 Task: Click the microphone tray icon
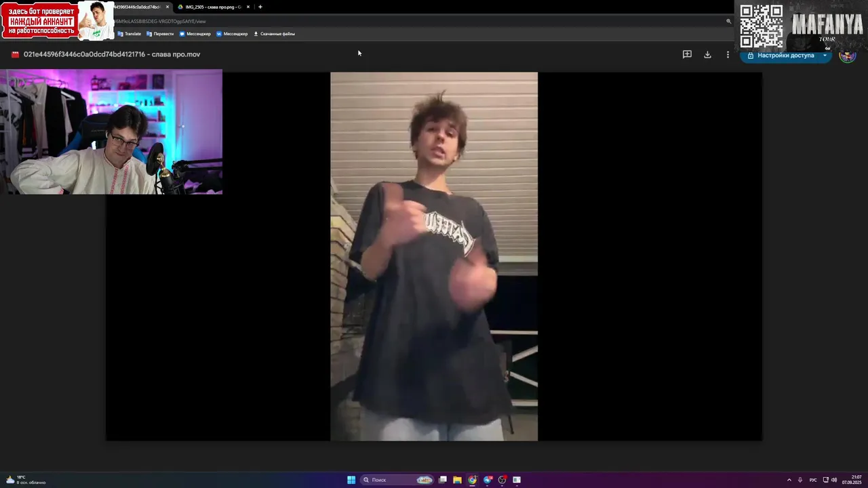click(800, 480)
